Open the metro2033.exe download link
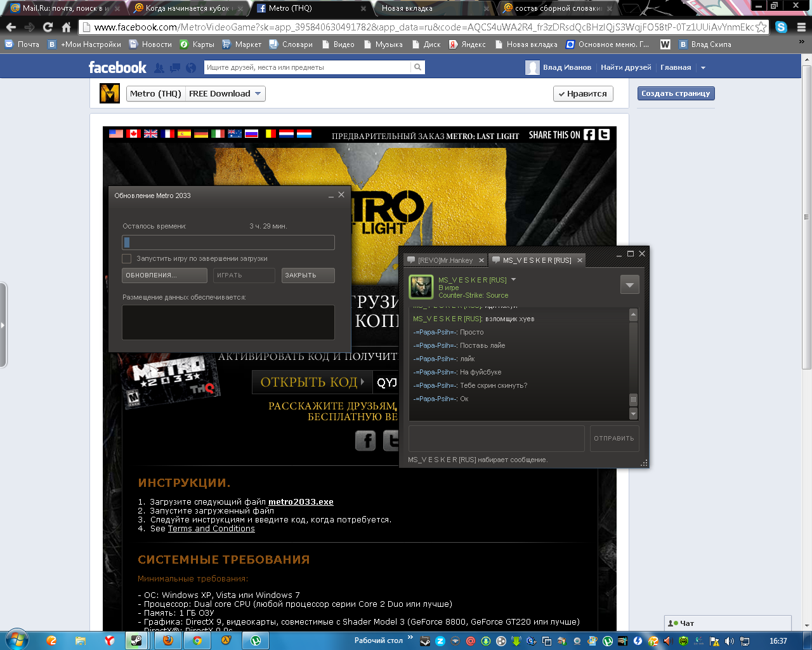Viewport: 812px width, 650px height. (x=301, y=501)
